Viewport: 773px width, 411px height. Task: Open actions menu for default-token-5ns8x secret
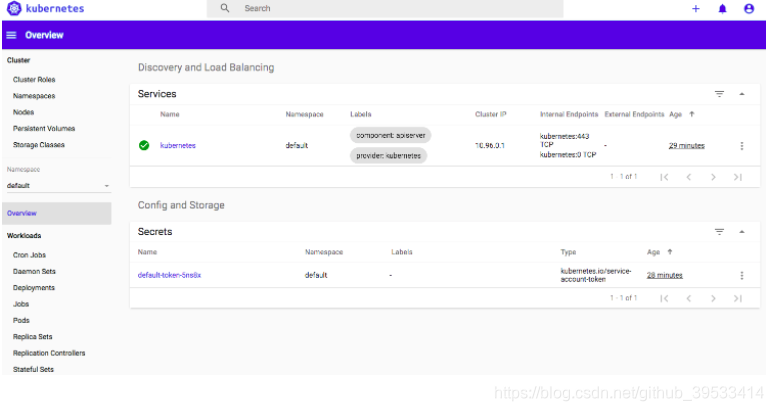click(741, 275)
